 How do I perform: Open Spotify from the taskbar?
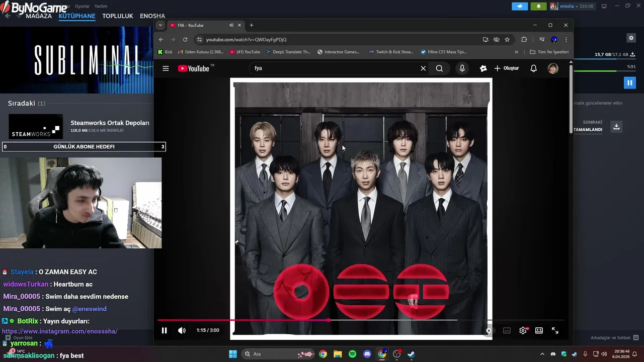coord(352,354)
